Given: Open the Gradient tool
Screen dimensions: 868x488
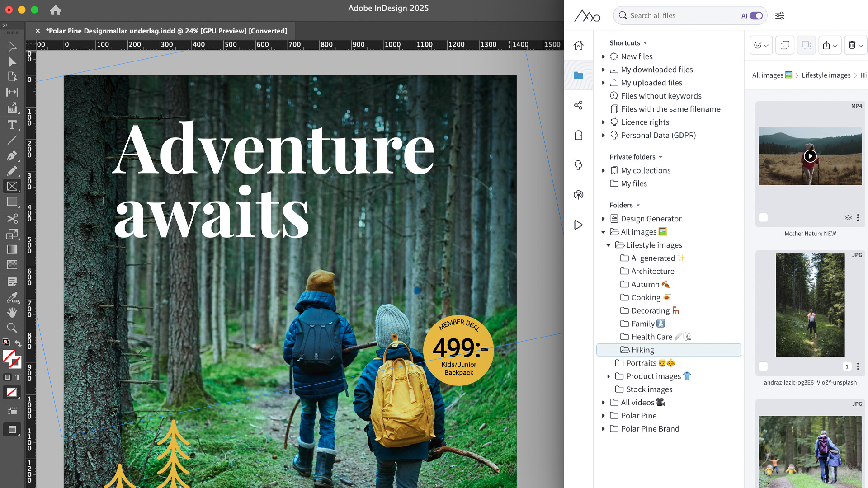Looking at the screenshot, I should tap(12, 249).
